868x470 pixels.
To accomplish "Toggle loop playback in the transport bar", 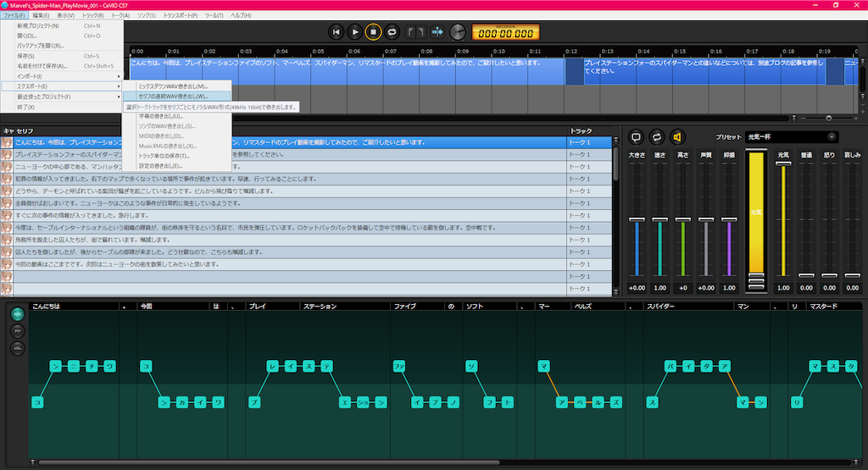I will click(x=392, y=32).
